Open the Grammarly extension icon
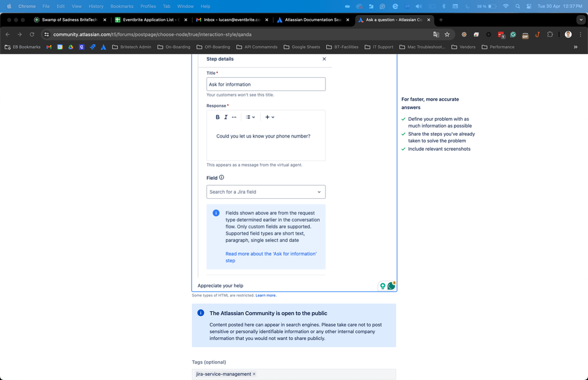The width and height of the screenshot is (588, 380). pyautogui.click(x=514, y=35)
